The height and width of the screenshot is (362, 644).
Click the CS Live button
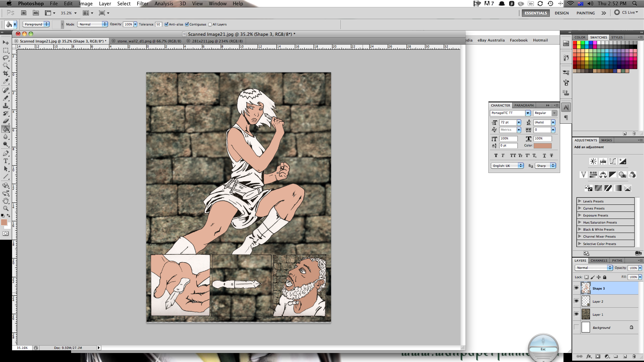click(x=626, y=12)
